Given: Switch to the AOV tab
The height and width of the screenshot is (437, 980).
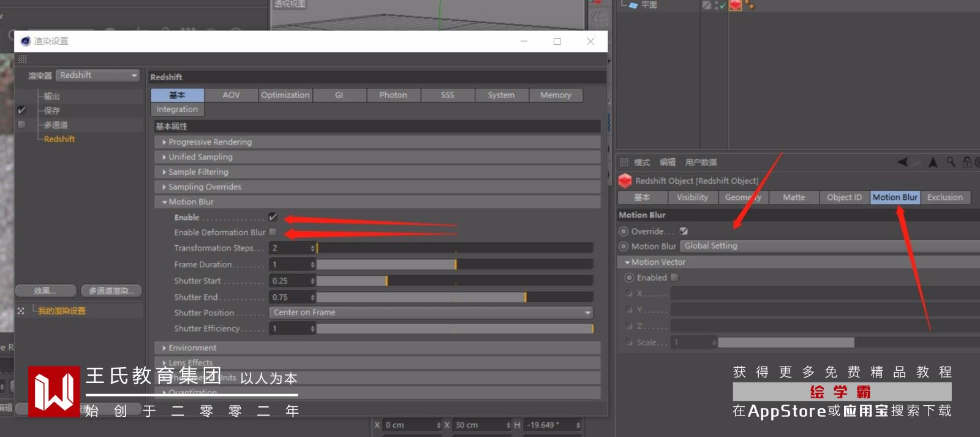Looking at the screenshot, I should tap(231, 95).
